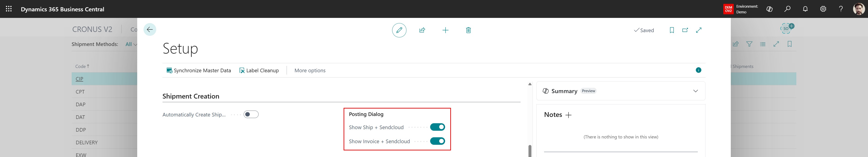Select the DELIVERY row in list

coord(104,143)
